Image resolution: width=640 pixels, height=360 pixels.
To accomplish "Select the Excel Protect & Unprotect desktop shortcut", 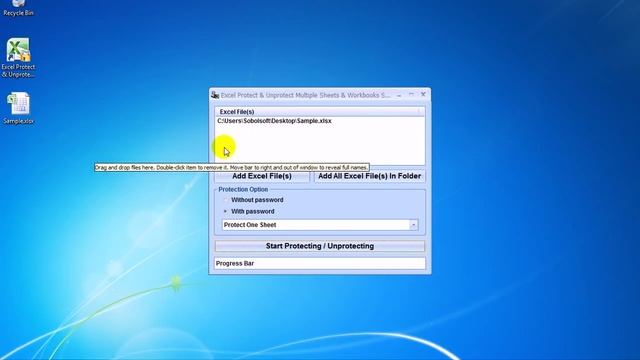I will (x=18, y=58).
